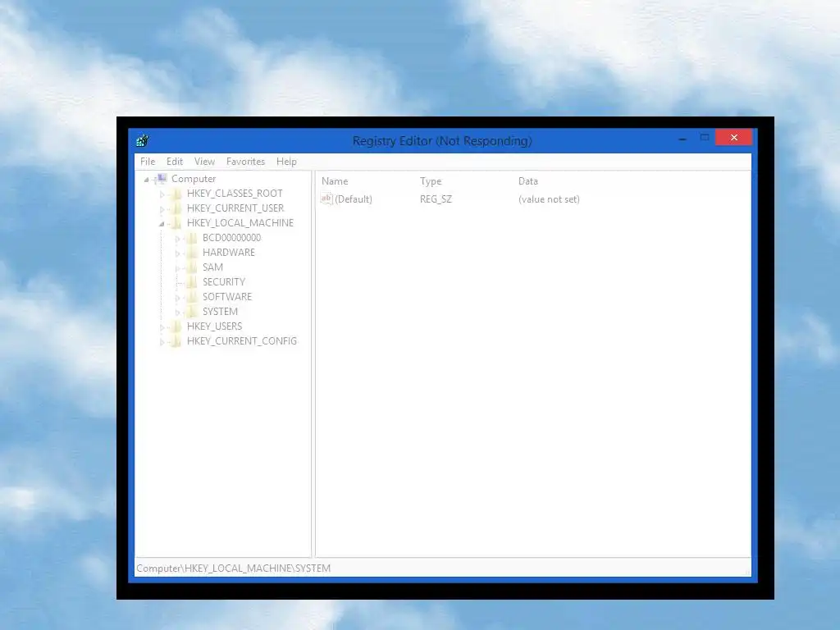Click the HKEY_USERS folder icon
Image resolution: width=840 pixels, height=630 pixels.
coord(176,326)
